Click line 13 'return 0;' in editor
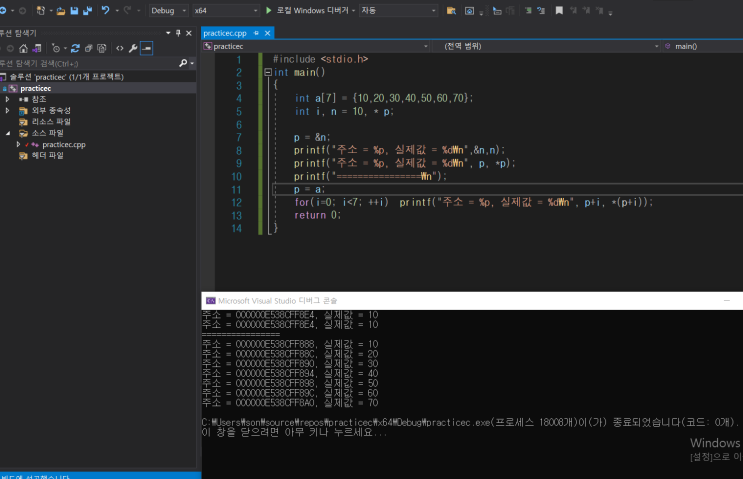Image resolution: width=743 pixels, height=479 pixels. pos(317,215)
